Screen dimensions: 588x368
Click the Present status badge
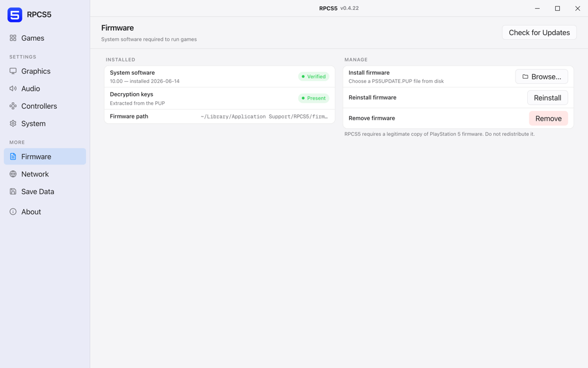click(x=314, y=98)
